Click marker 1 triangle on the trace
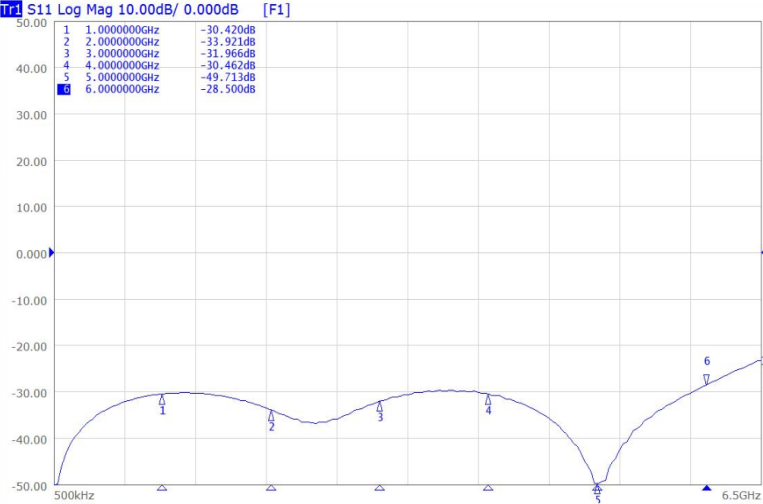 click(x=162, y=399)
